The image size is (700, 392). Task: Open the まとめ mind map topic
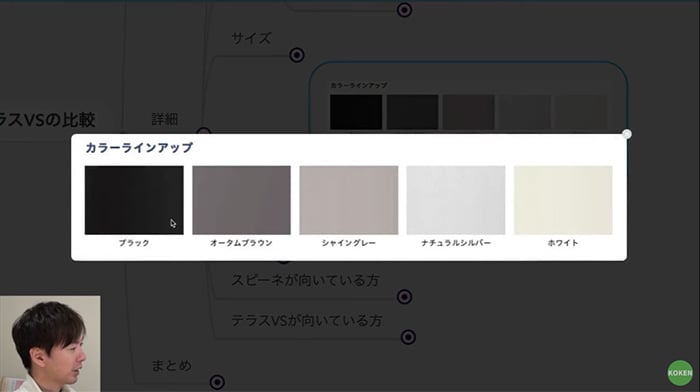pos(171,366)
